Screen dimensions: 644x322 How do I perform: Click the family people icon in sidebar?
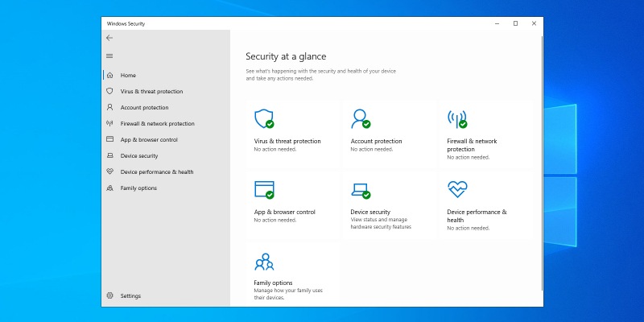[x=109, y=188]
